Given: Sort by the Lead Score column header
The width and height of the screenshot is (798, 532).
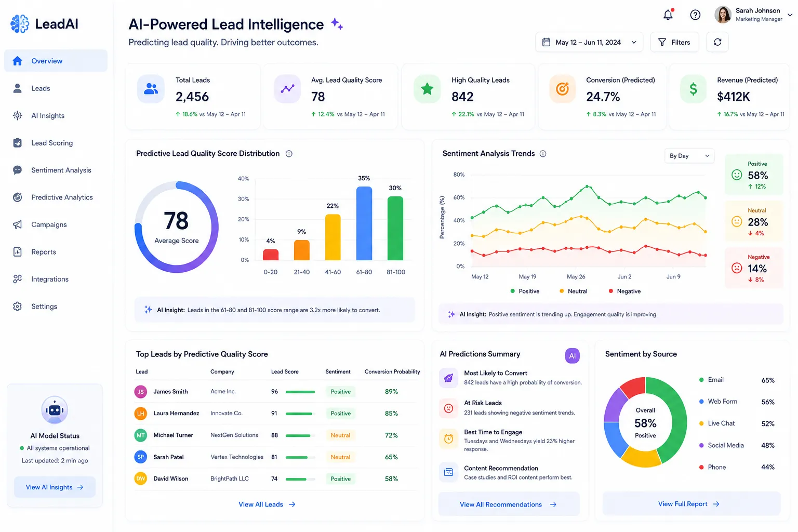Looking at the screenshot, I should (x=285, y=372).
